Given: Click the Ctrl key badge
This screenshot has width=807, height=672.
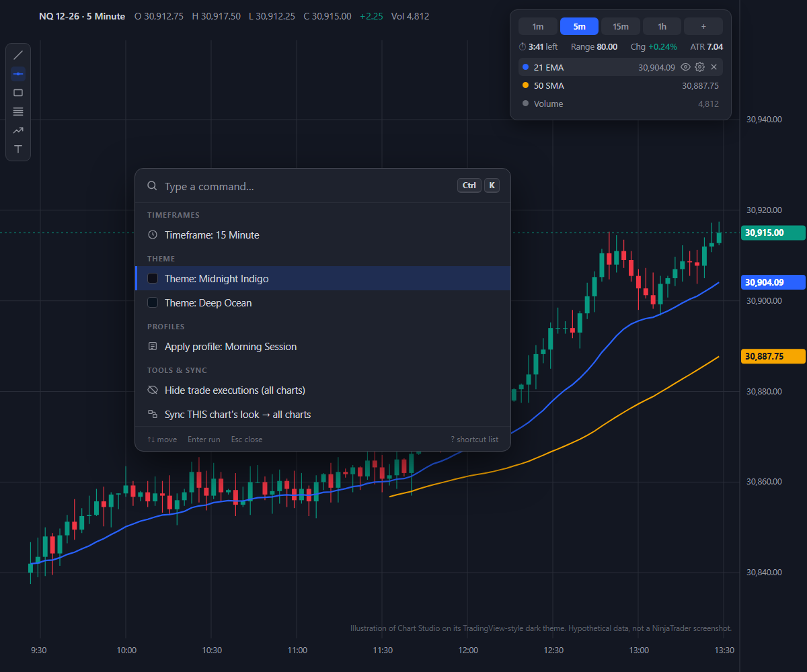Looking at the screenshot, I should point(469,185).
